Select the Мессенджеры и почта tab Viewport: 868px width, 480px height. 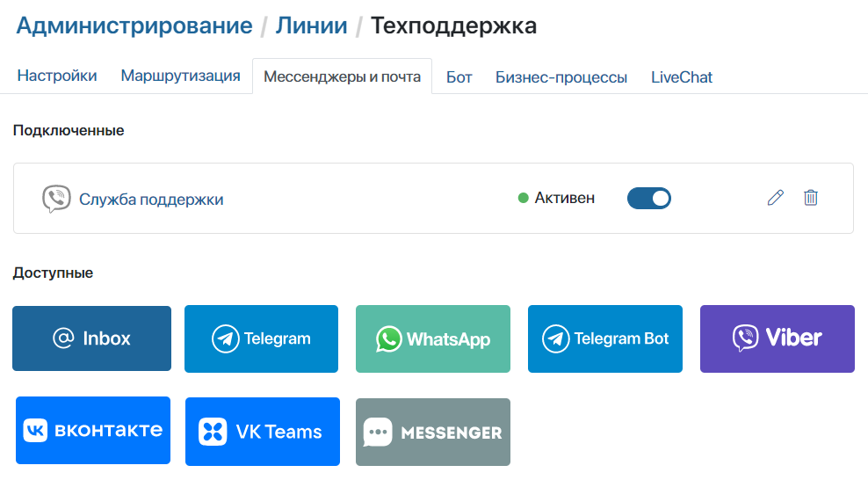pyautogui.click(x=342, y=76)
